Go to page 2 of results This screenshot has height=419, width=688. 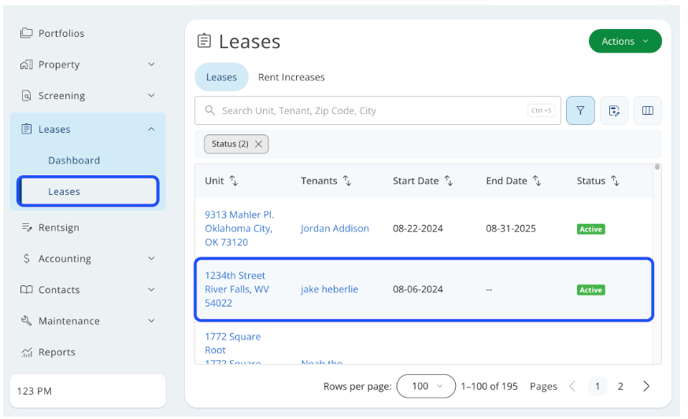[620, 386]
